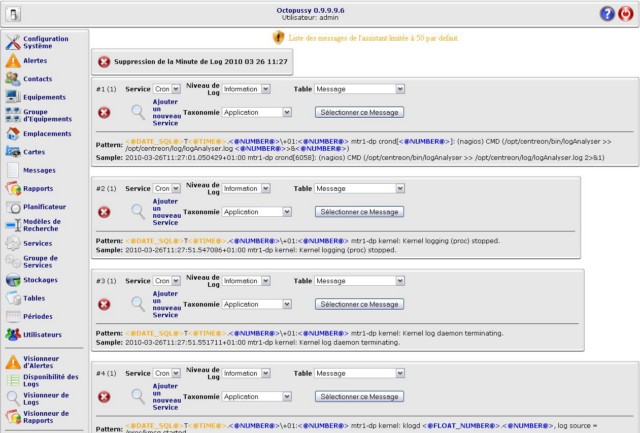Click the red delete icon in message #2
Viewport: 640px width, 433px height.
104,212
